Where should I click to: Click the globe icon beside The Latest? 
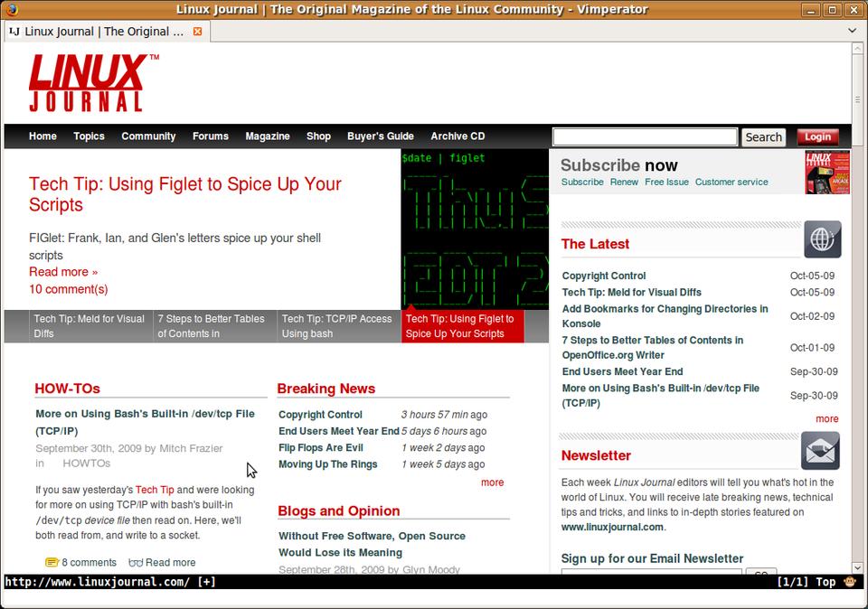pos(823,239)
